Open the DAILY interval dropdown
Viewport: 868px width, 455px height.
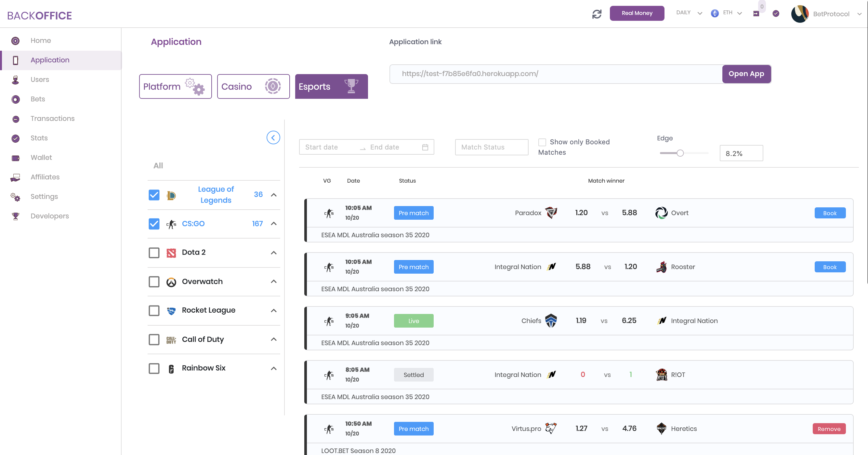[x=689, y=13]
